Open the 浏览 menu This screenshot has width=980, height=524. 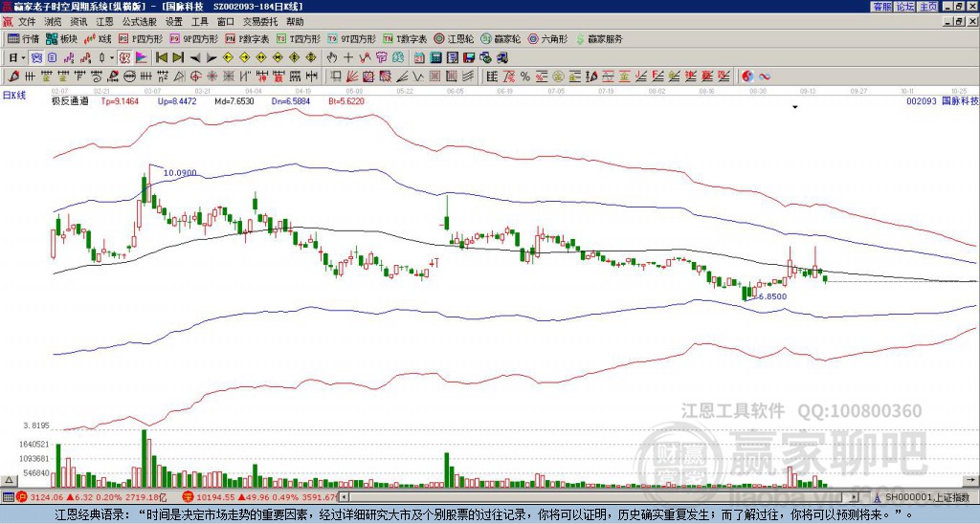point(54,22)
